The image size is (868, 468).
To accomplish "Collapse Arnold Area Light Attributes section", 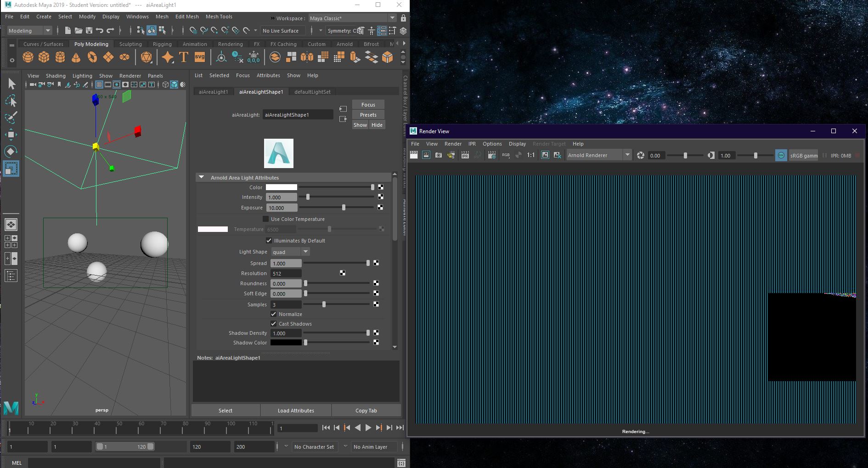I will (201, 177).
